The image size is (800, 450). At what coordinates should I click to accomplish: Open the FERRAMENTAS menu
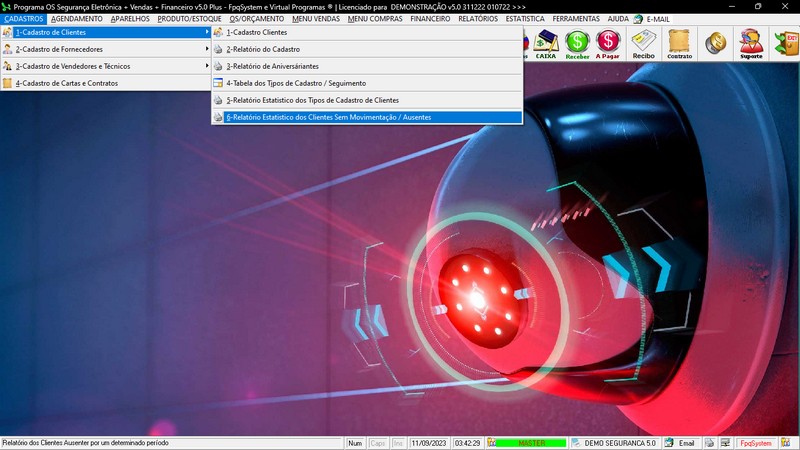point(576,19)
